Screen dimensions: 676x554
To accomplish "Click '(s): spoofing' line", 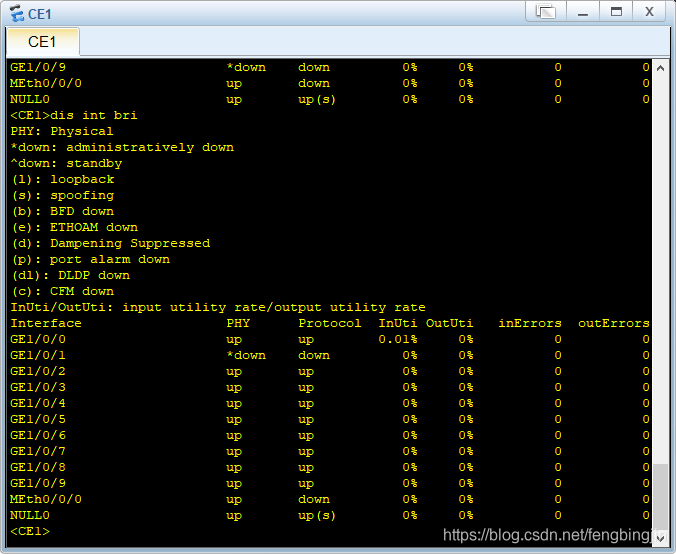I will click(63, 195).
